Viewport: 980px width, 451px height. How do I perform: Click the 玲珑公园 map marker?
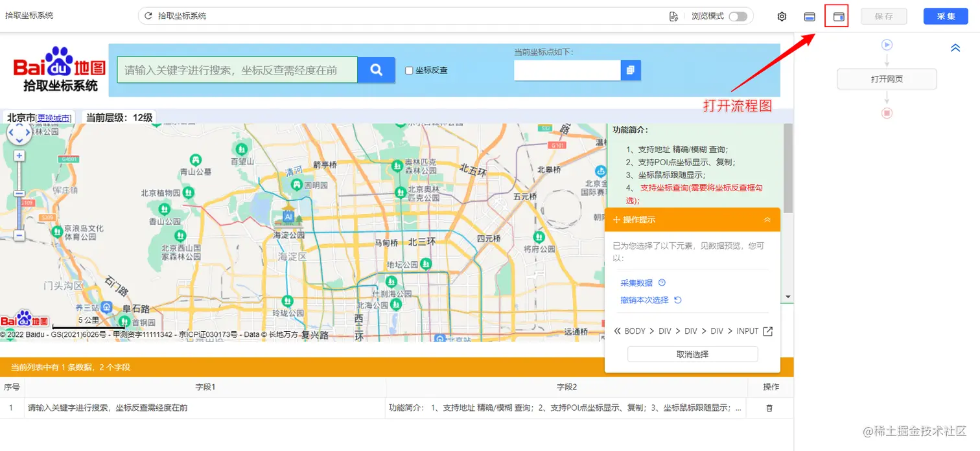(288, 301)
